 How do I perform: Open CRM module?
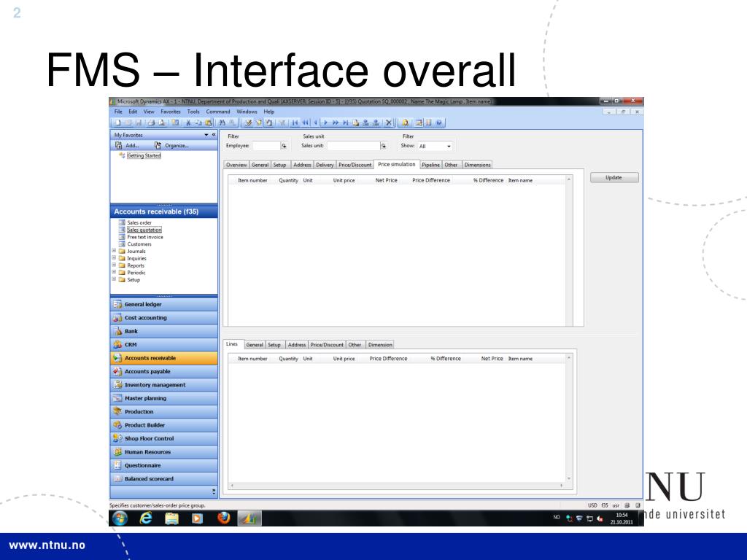(164, 344)
